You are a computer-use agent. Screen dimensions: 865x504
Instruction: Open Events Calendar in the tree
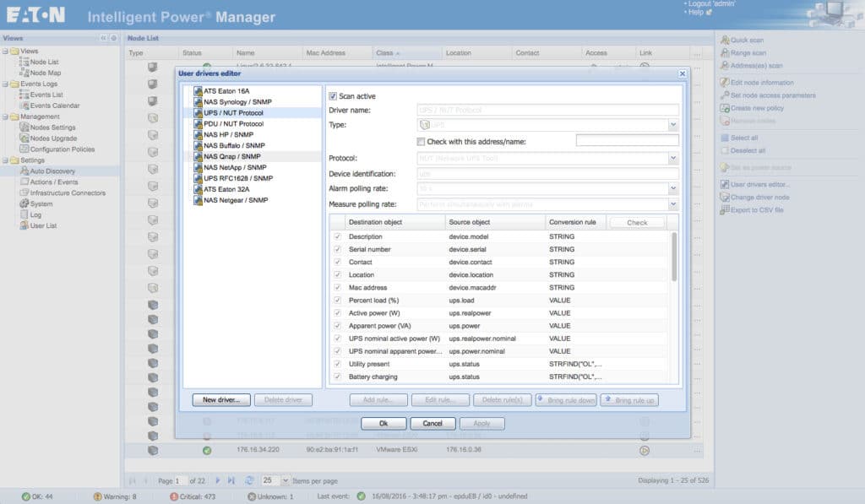(x=55, y=106)
